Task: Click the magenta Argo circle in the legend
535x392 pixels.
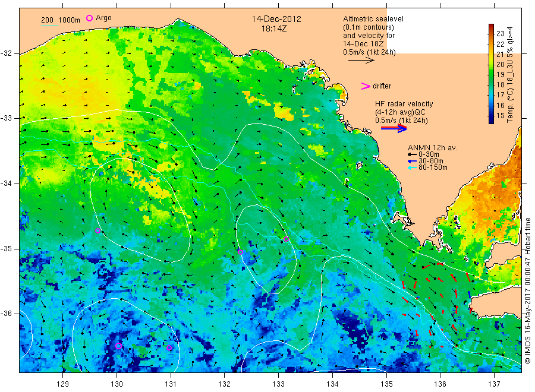Action: click(89, 18)
